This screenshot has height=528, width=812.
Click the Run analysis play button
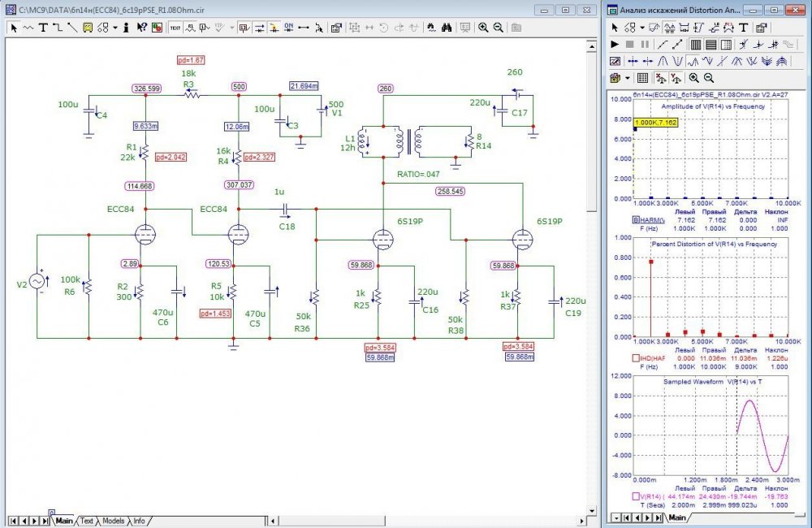pos(615,44)
